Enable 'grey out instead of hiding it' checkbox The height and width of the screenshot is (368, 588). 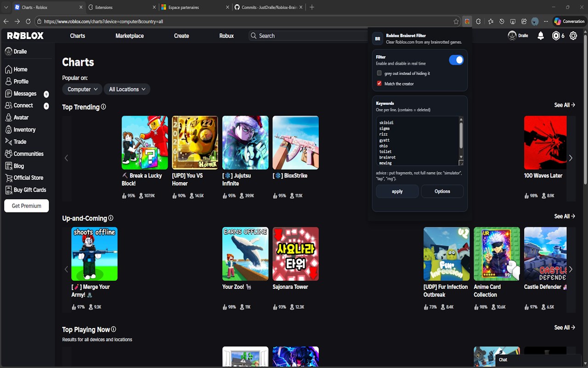(x=379, y=73)
